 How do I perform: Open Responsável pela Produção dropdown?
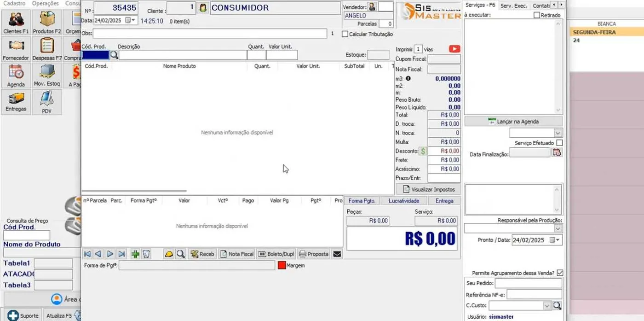[x=558, y=228]
